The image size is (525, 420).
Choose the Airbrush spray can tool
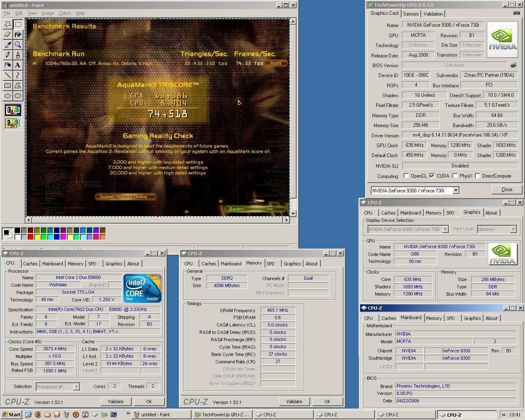[x=8, y=65]
